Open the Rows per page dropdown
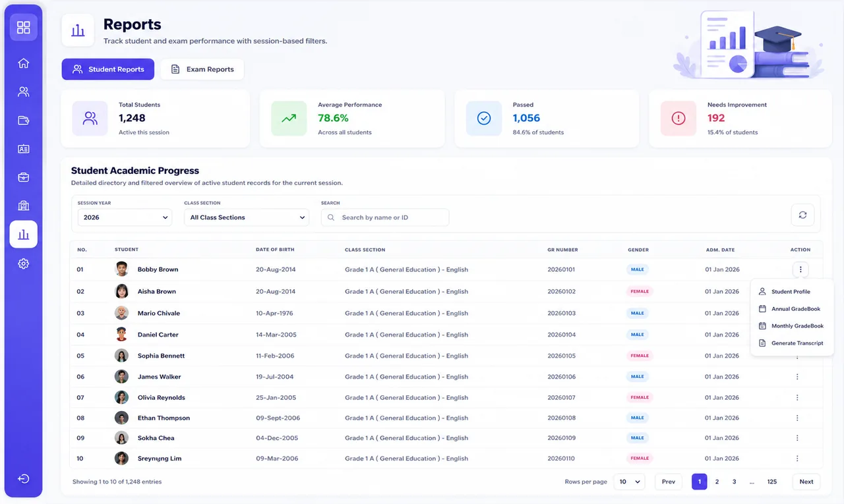844x504 pixels. pyautogui.click(x=630, y=482)
